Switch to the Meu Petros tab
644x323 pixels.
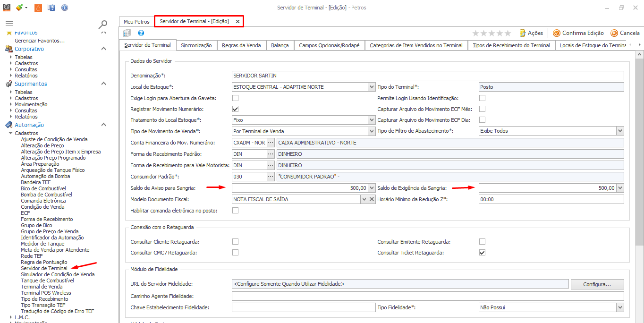click(x=136, y=22)
